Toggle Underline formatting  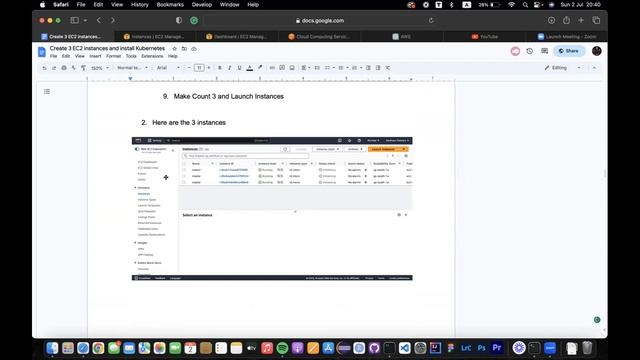click(239, 68)
